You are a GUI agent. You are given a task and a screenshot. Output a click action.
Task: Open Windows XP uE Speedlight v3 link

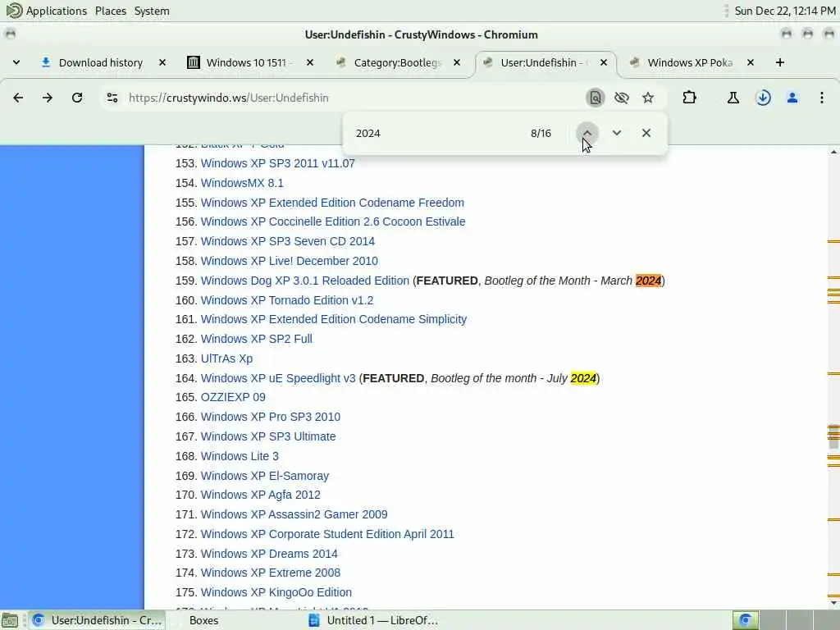(x=278, y=378)
